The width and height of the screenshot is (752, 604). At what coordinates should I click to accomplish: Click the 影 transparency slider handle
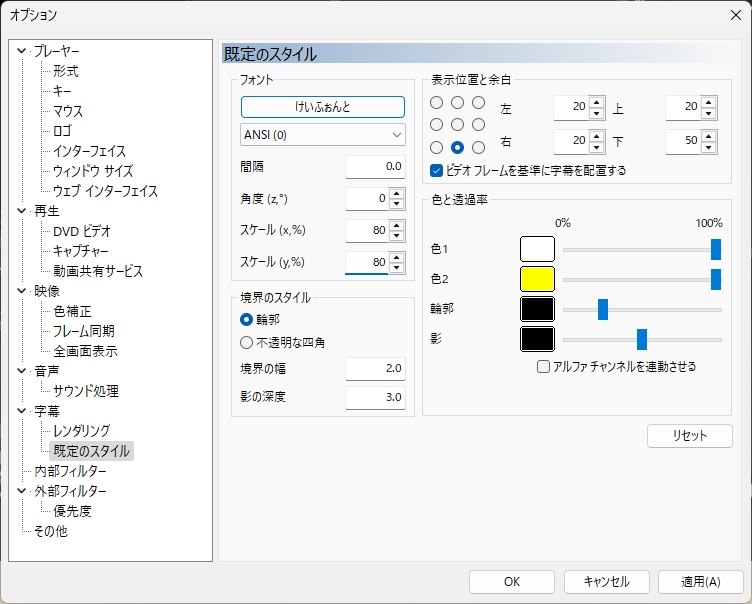642,340
